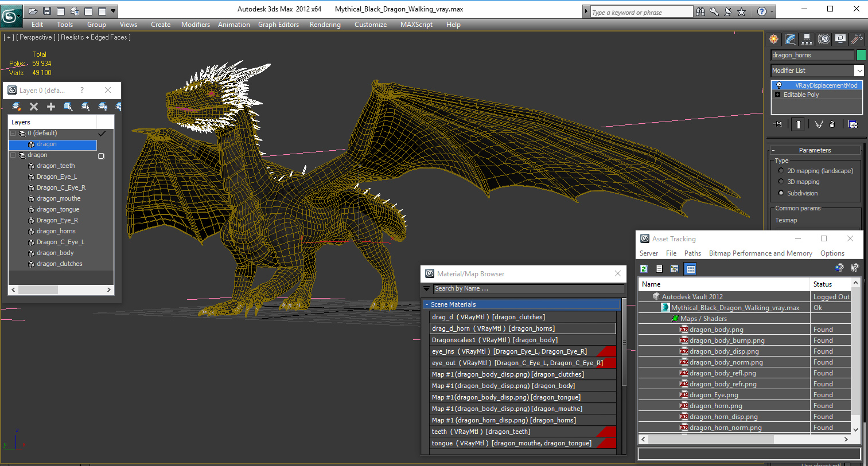This screenshot has height=466, width=868.
Task: Click the satellite Communication Center icon
Action: 728,11
